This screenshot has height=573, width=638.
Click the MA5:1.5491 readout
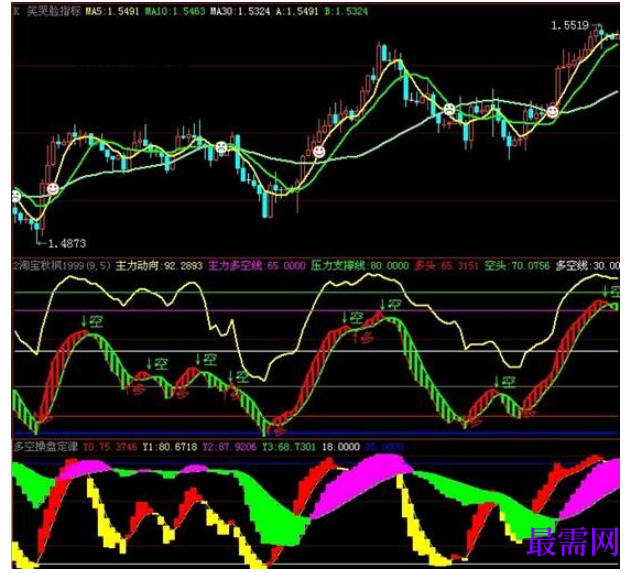click(112, 11)
